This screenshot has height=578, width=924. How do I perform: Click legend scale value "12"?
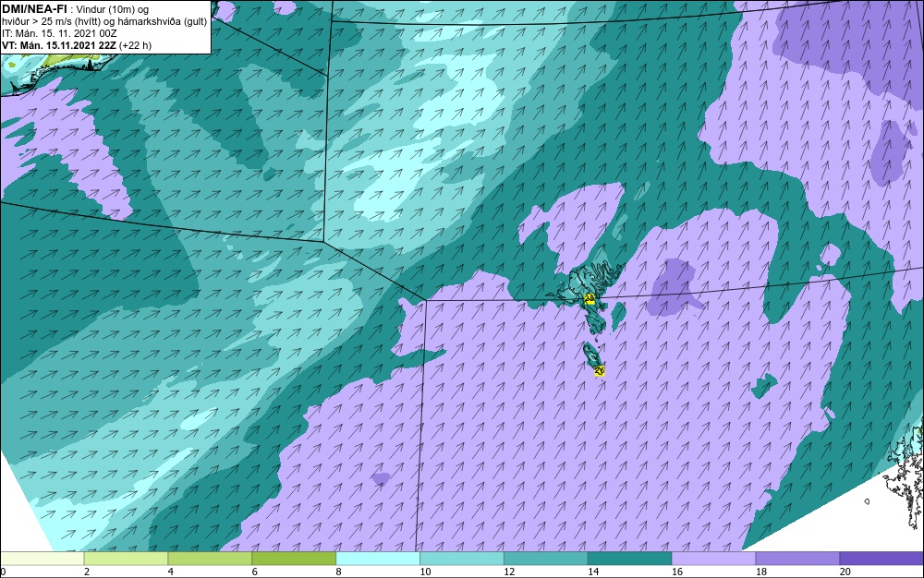click(509, 572)
